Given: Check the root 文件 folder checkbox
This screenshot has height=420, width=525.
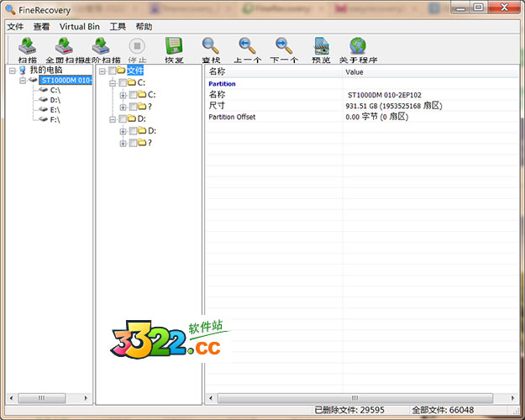Looking at the screenshot, I should [x=113, y=71].
